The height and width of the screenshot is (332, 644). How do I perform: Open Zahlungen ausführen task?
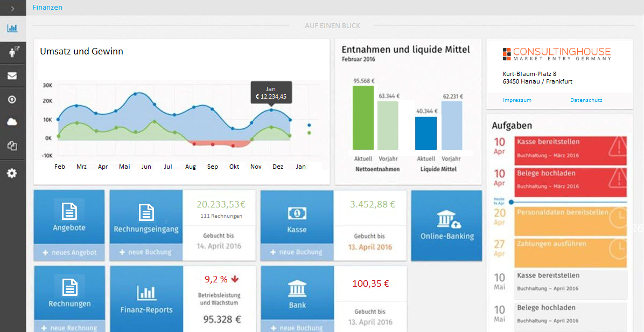[x=570, y=253]
